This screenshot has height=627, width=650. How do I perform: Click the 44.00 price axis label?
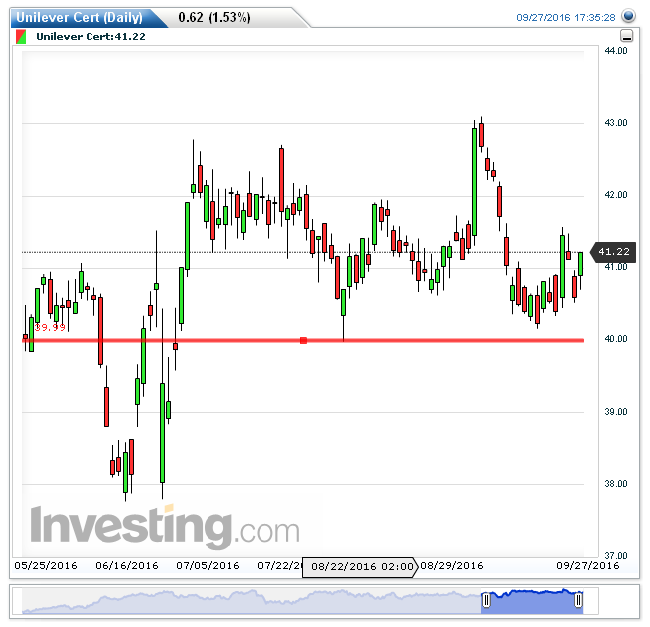tap(616, 51)
